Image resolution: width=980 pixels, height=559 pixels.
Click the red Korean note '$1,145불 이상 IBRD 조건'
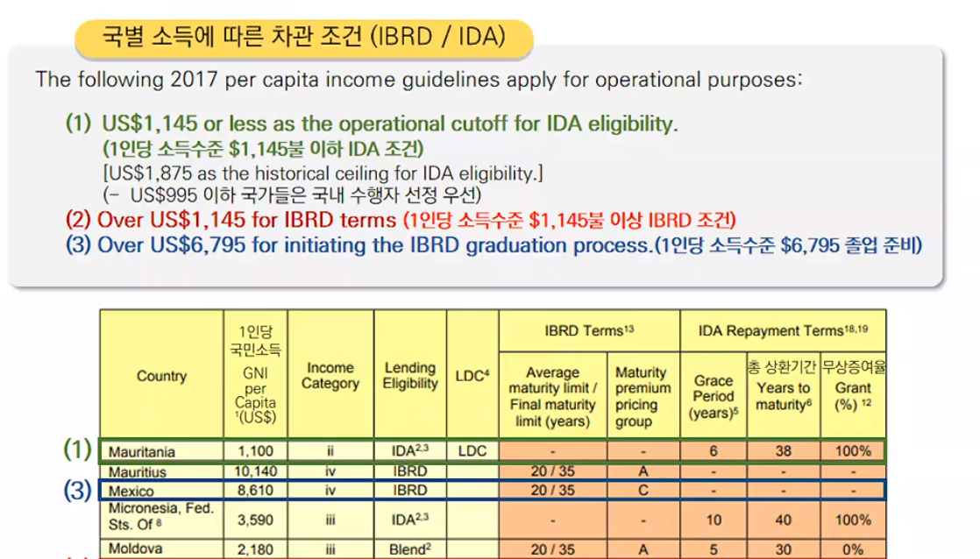[x=570, y=220]
